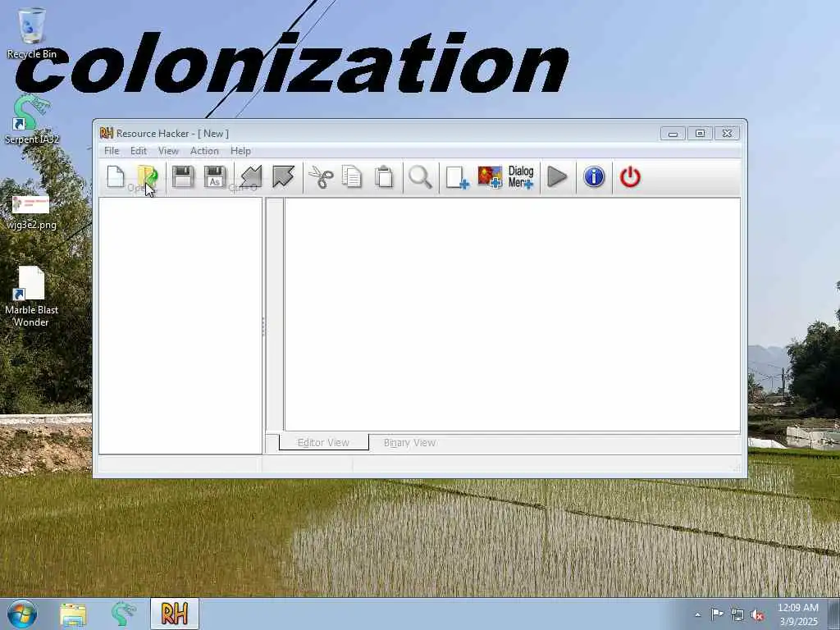Click the blue About info icon

click(x=594, y=177)
